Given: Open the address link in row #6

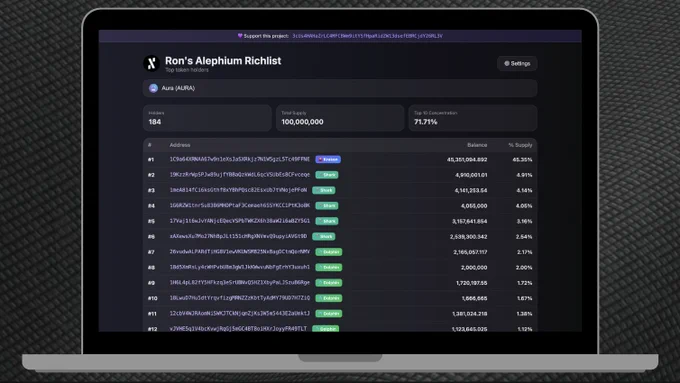Looking at the screenshot, I should 238,236.
